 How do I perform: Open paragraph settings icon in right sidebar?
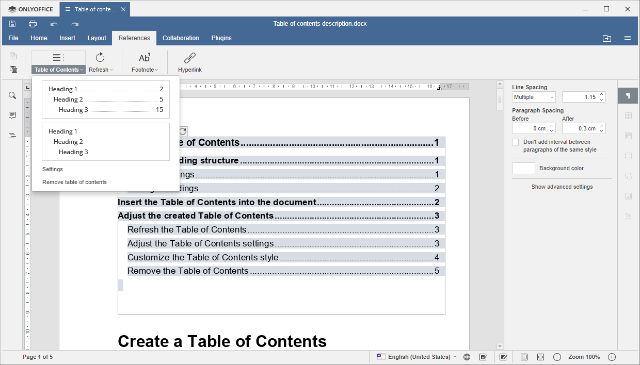point(628,96)
